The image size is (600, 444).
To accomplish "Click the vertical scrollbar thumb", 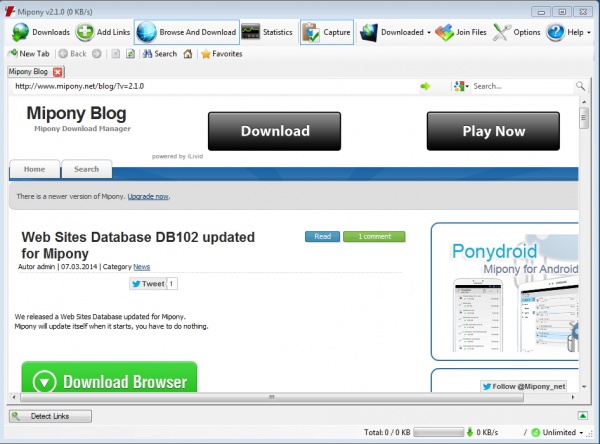I will 584,118.
